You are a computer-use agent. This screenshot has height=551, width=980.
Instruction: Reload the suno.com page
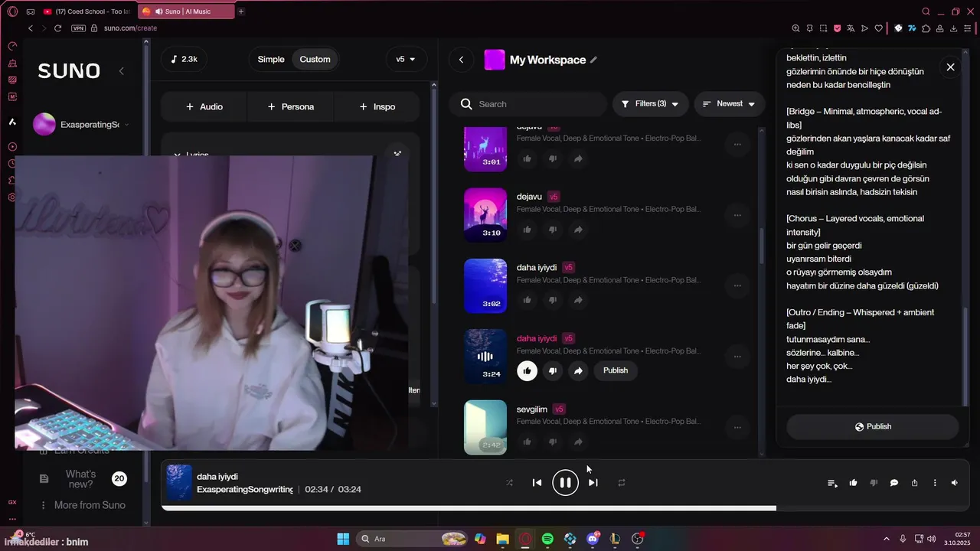[57, 28]
